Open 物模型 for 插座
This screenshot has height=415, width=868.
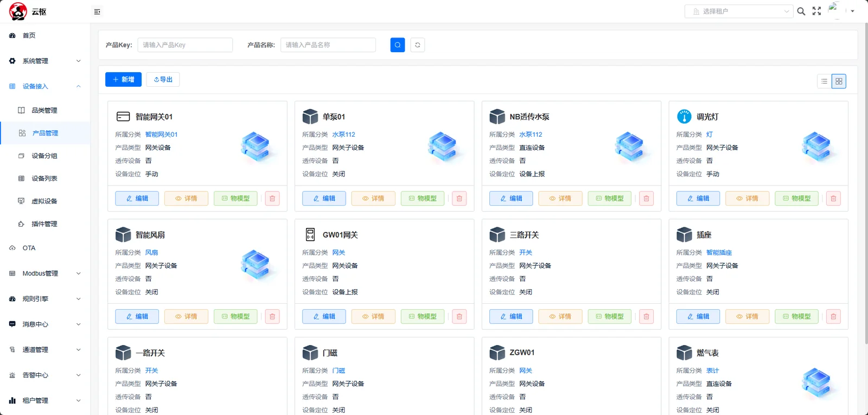[x=797, y=317]
